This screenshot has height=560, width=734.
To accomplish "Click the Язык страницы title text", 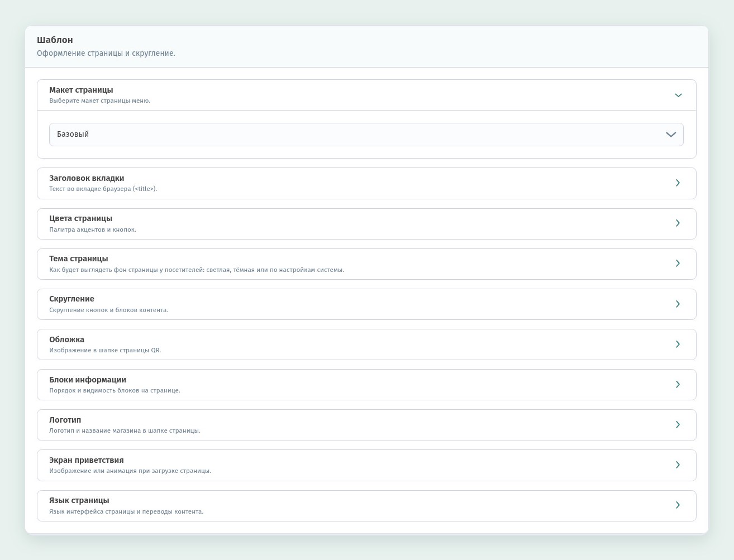I will pos(79,500).
